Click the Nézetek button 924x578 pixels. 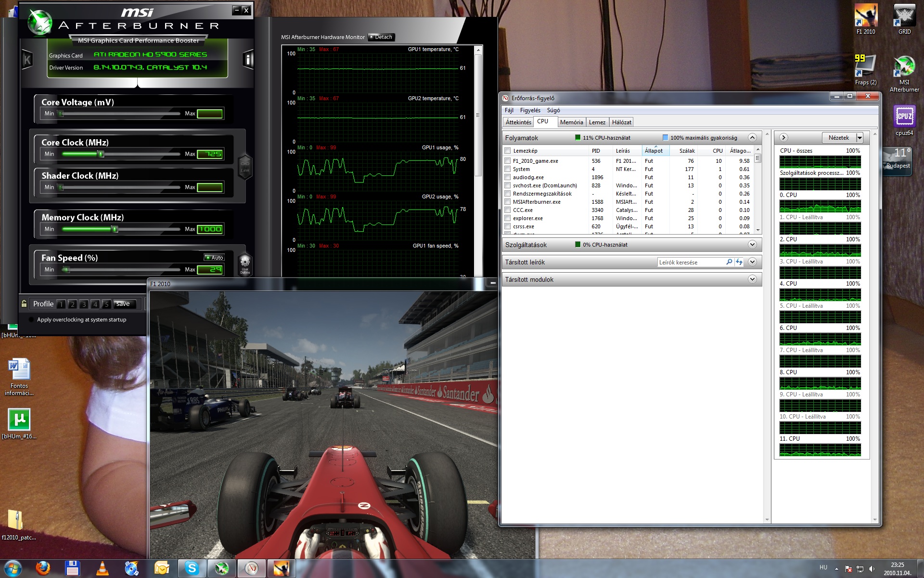tap(839, 138)
